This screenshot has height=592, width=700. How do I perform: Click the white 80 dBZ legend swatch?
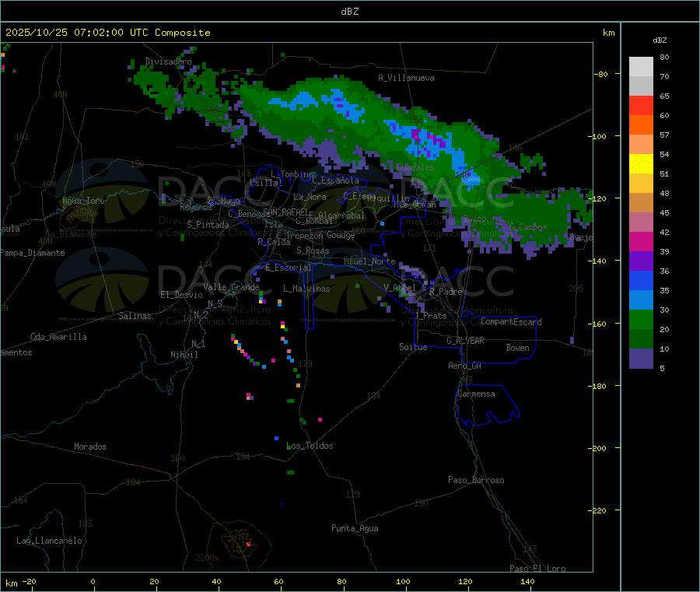641,67
